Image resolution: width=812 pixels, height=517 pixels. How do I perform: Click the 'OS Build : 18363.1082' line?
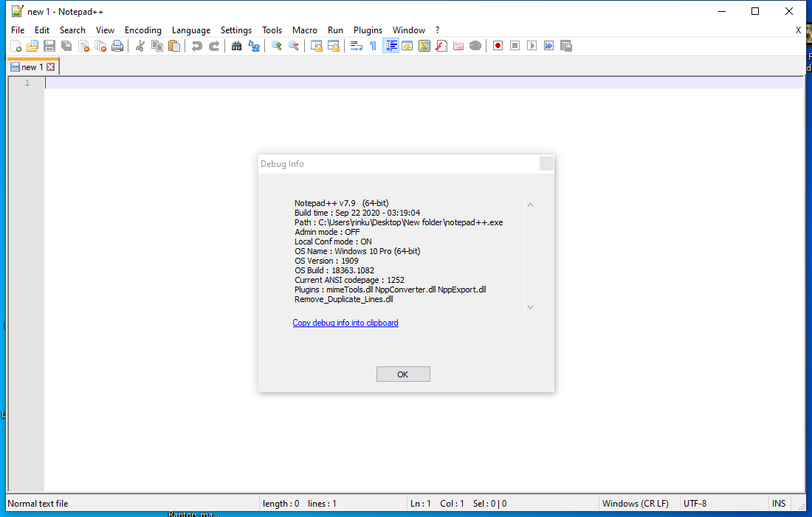pyautogui.click(x=334, y=270)
